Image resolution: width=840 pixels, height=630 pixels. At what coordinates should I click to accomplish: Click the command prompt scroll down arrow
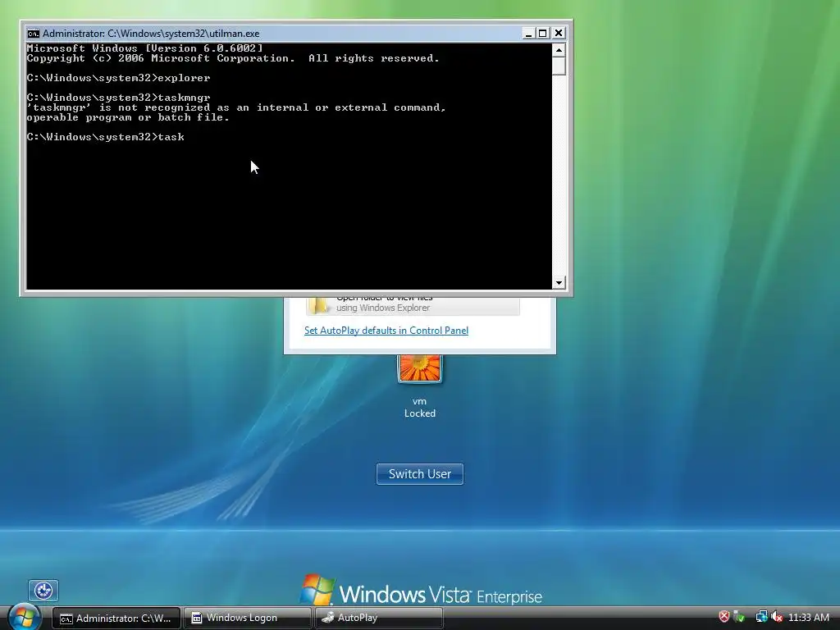[x=559, y=283]
